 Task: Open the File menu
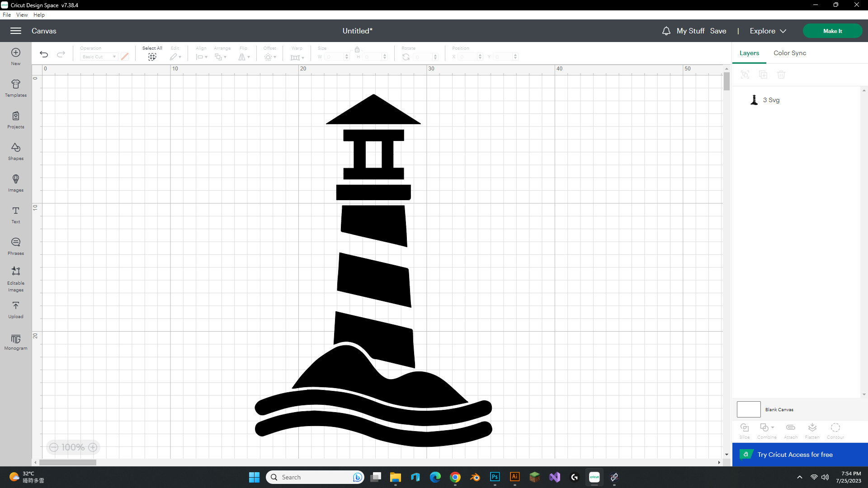(7, 14)
